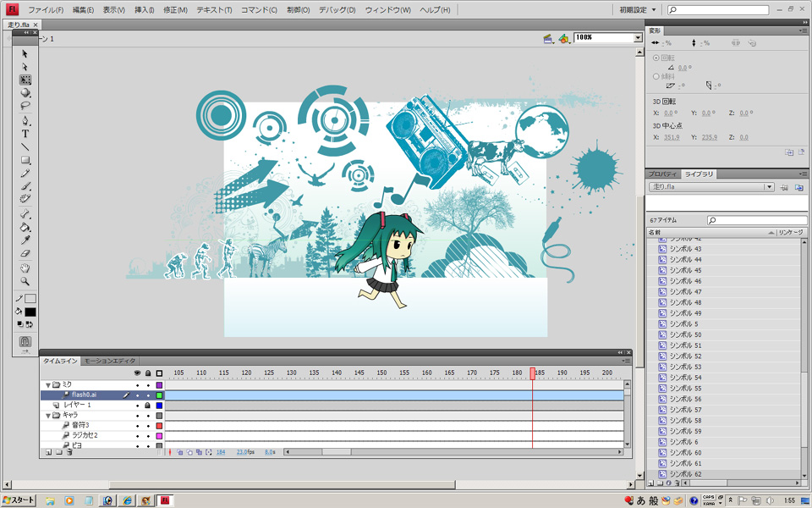This screenshot has width=812, height=508.
Task: Open the 修正(M) menu
Action: pos(176,10)
